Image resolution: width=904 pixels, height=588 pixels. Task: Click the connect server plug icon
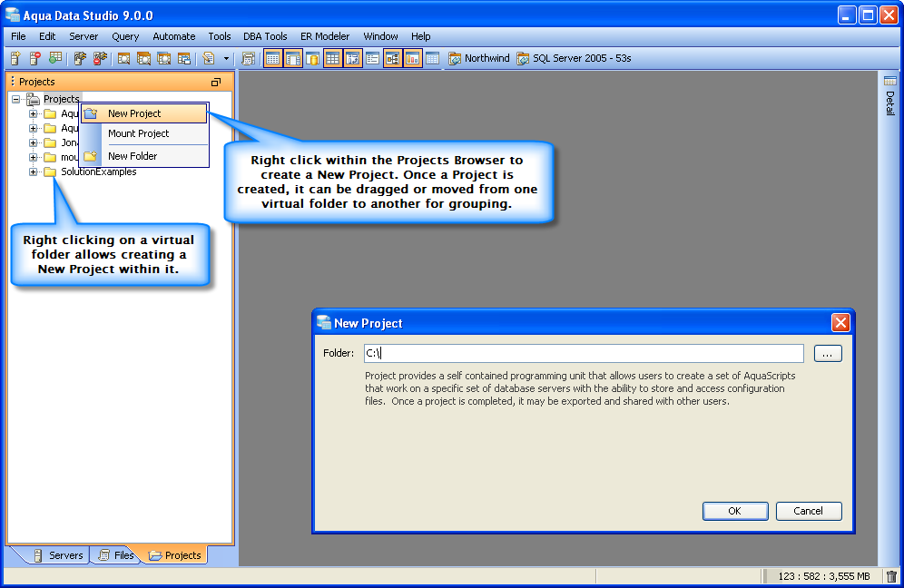80,58
